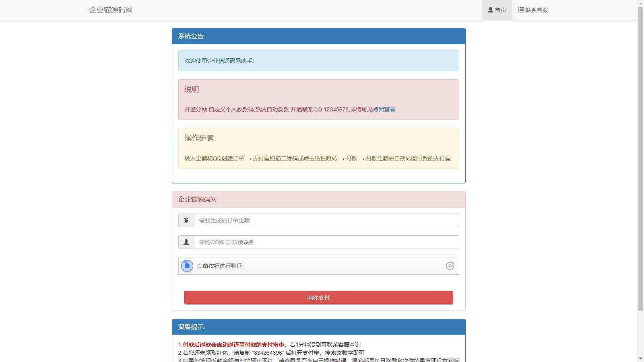
Task: Click the red 前往支付 button
Action: coord(319,298)
